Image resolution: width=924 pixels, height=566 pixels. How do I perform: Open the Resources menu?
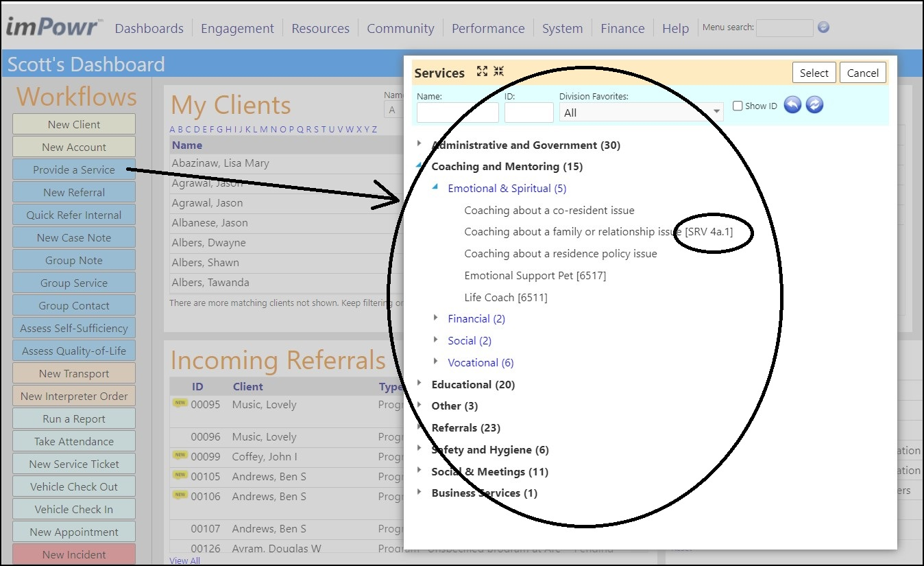[320, 28]
